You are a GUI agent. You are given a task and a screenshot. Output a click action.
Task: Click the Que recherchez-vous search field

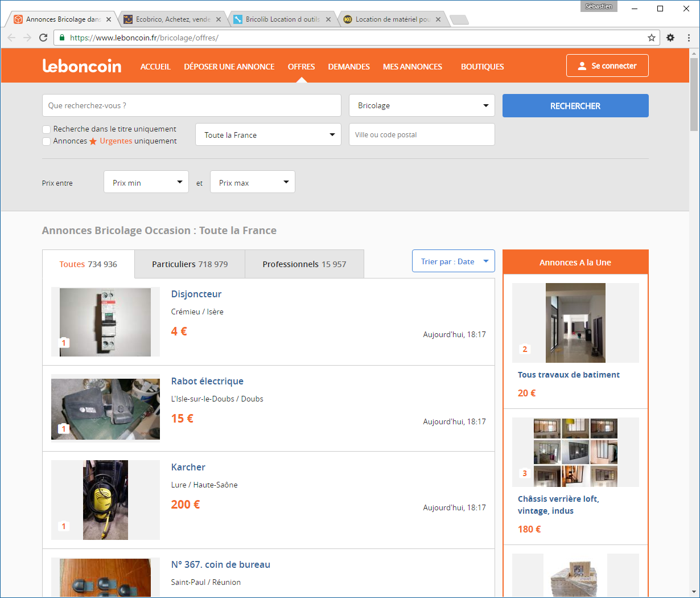192,105
